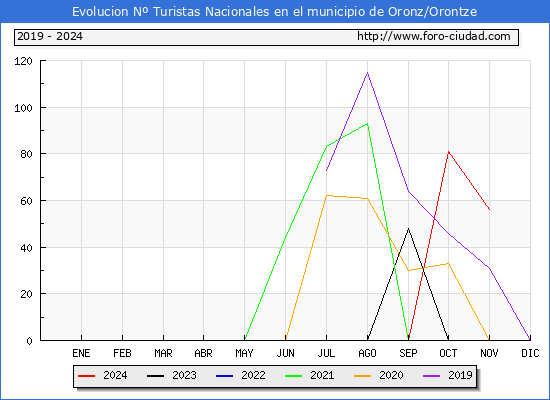Click the red 2024 endpoint at NOV
This screenshot has height=400, width=550.
[489, 210]
